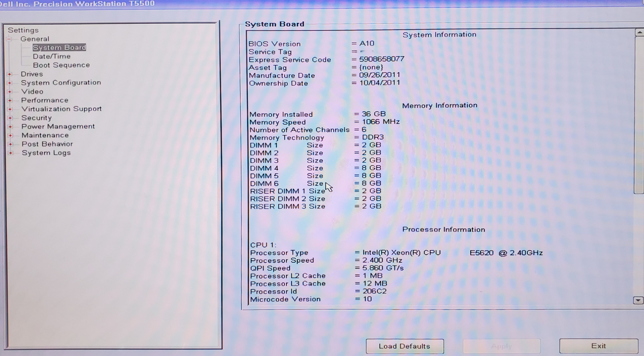Click the RISER DIMM 3 Size label
This screenshot has width=644, height=356.
click(x=287, y=206)
